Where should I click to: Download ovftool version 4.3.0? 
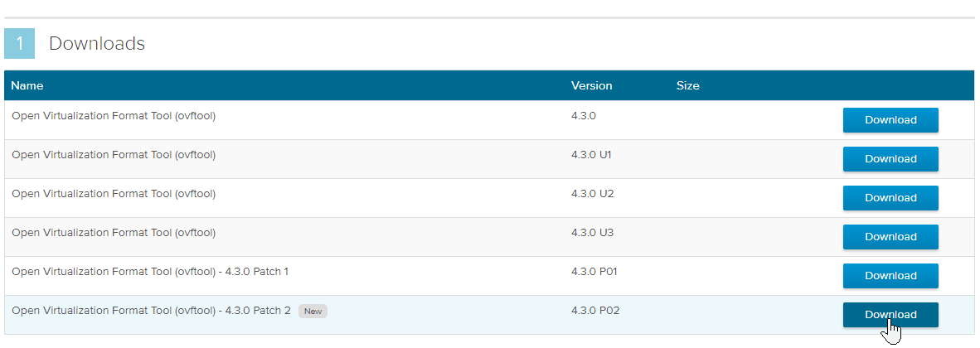tap(890, 120)
